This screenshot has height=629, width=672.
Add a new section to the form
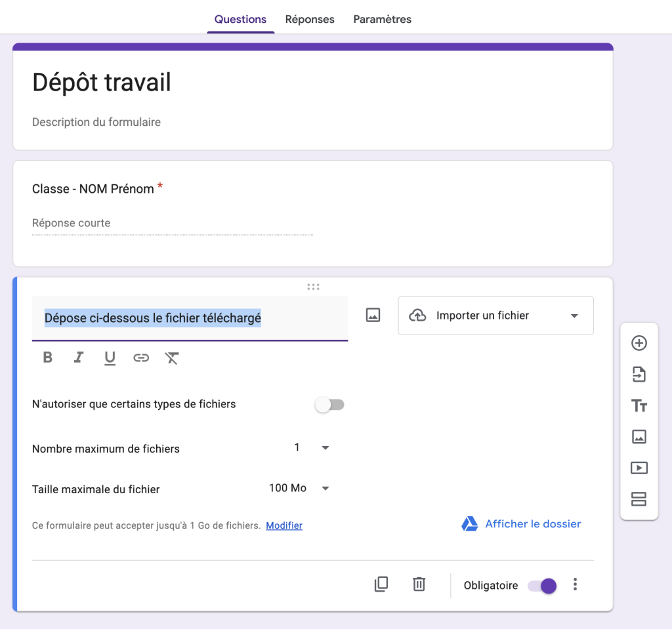pos(639,499)
